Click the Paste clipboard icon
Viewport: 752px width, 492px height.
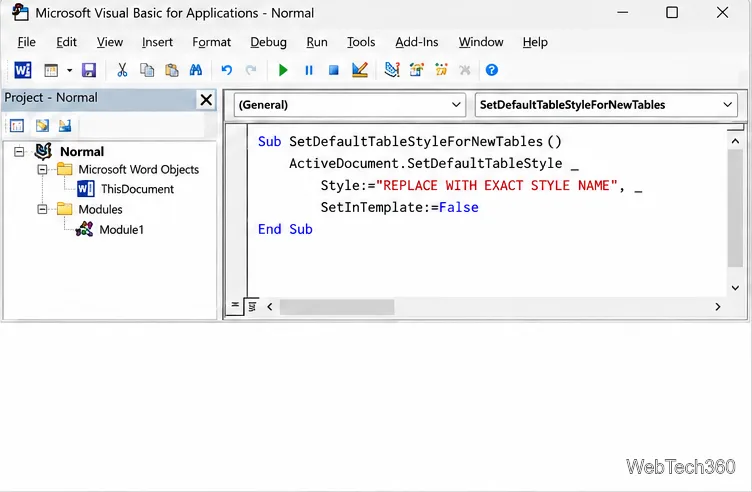171,70
